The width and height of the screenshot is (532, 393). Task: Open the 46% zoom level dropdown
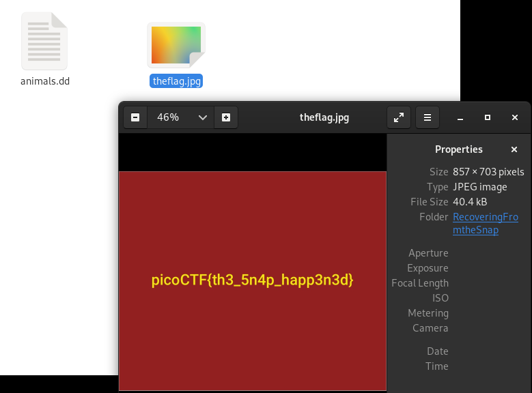tap(180, 117)
